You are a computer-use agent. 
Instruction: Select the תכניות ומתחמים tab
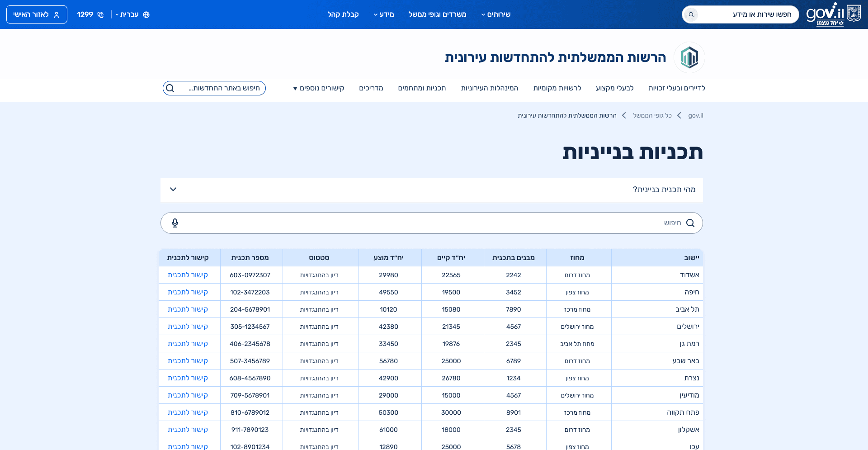pos(422,88)
